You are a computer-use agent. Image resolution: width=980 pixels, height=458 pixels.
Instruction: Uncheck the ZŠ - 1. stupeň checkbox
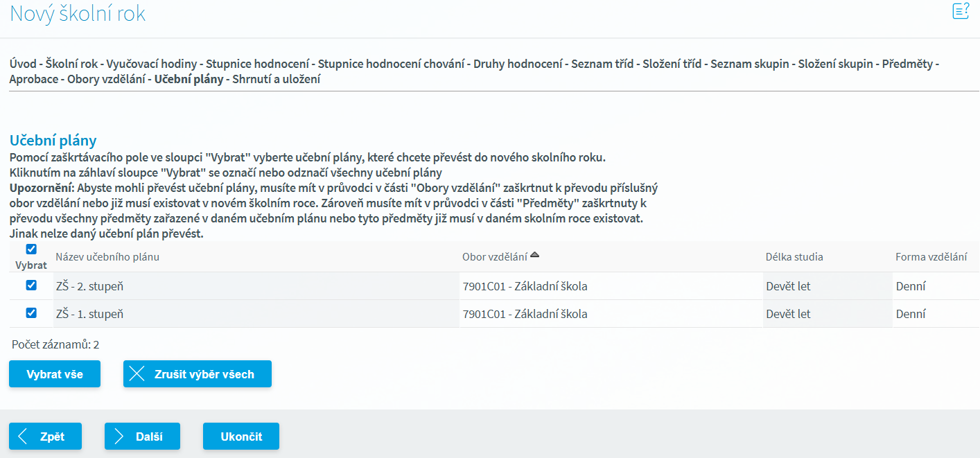pos(31,313)
